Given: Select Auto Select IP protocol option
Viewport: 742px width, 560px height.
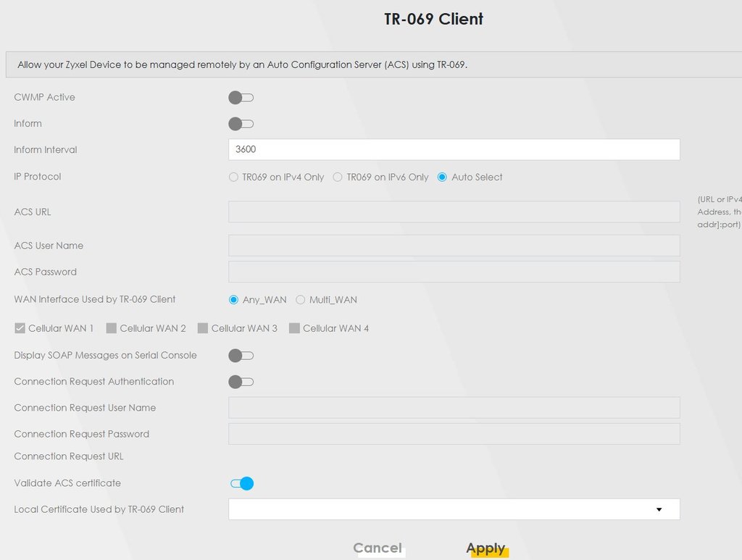Looking at the screenshot, I should click(x=442, y=177).
